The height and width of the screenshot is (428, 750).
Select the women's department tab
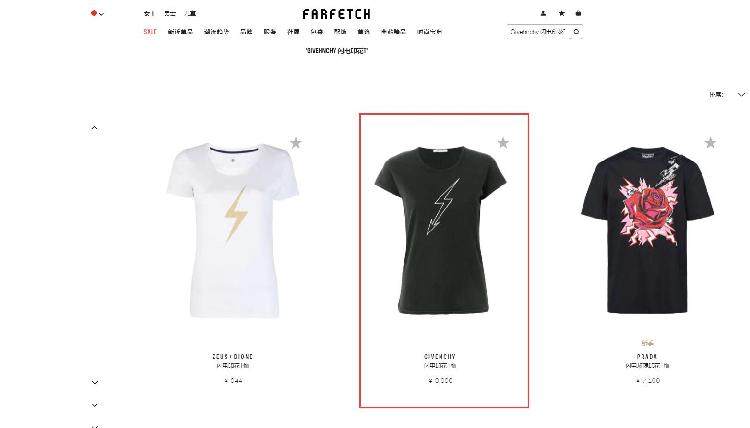point(149,13)
